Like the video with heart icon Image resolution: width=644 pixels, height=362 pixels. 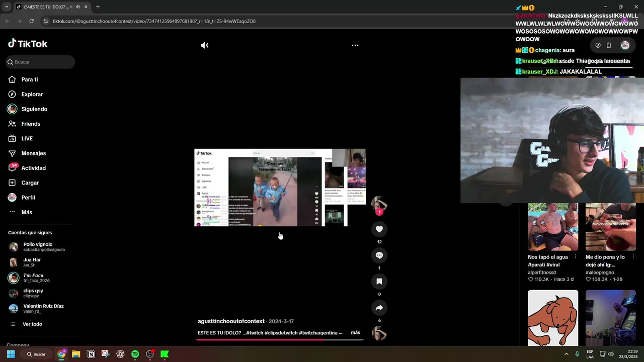pos(379,229)
